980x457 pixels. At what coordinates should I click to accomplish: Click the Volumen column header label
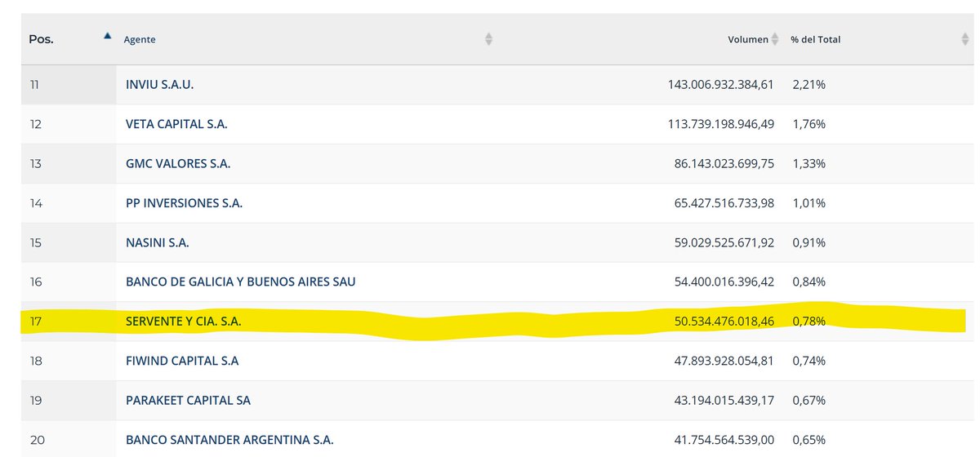coord(748,39)
